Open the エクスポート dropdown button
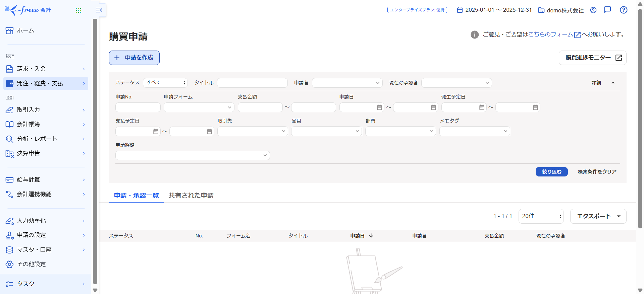This screenshot has height=294, width=644. coord(598,216)
